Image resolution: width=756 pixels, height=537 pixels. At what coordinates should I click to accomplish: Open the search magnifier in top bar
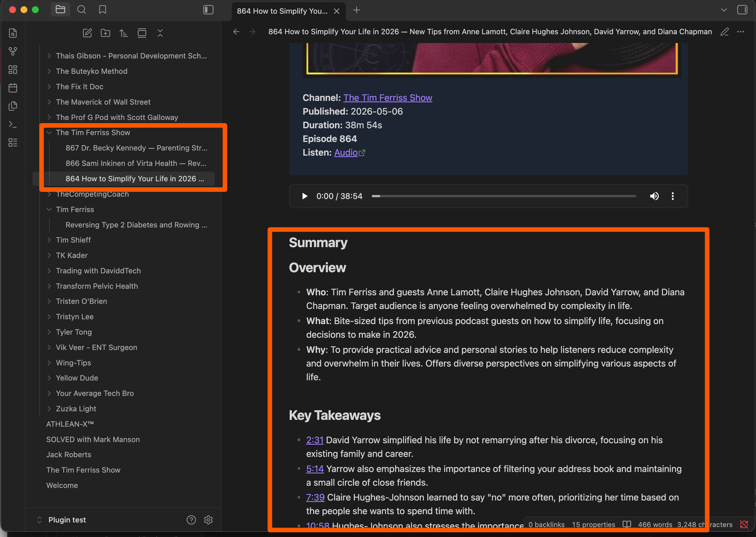point(81,10)
